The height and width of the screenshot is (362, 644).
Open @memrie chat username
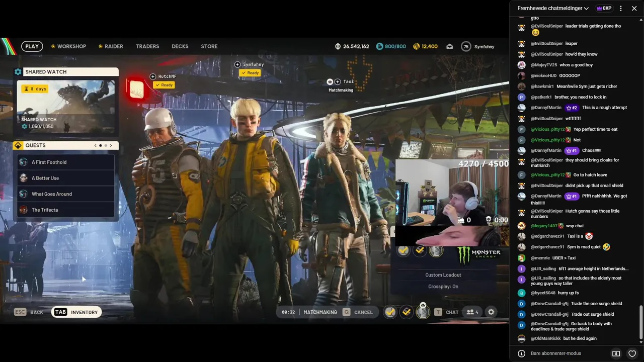pyautogui.click(x=540, y=258)
